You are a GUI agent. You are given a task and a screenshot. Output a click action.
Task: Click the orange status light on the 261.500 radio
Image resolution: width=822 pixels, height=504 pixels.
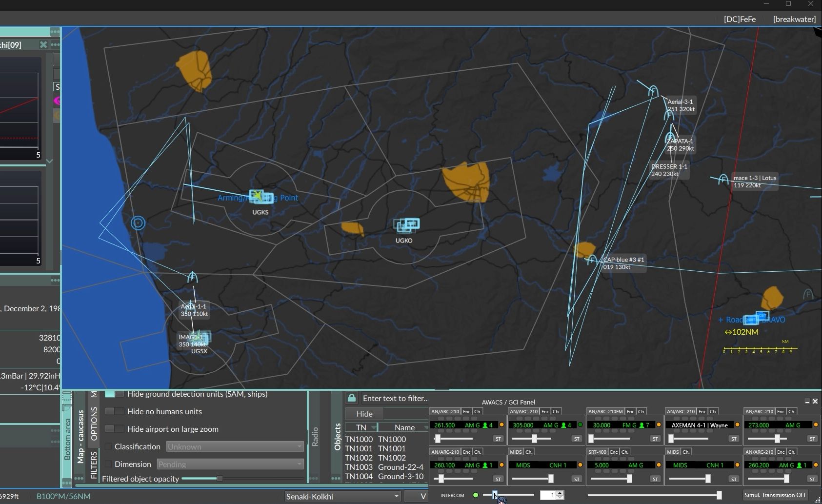click(x=501, y=425)
